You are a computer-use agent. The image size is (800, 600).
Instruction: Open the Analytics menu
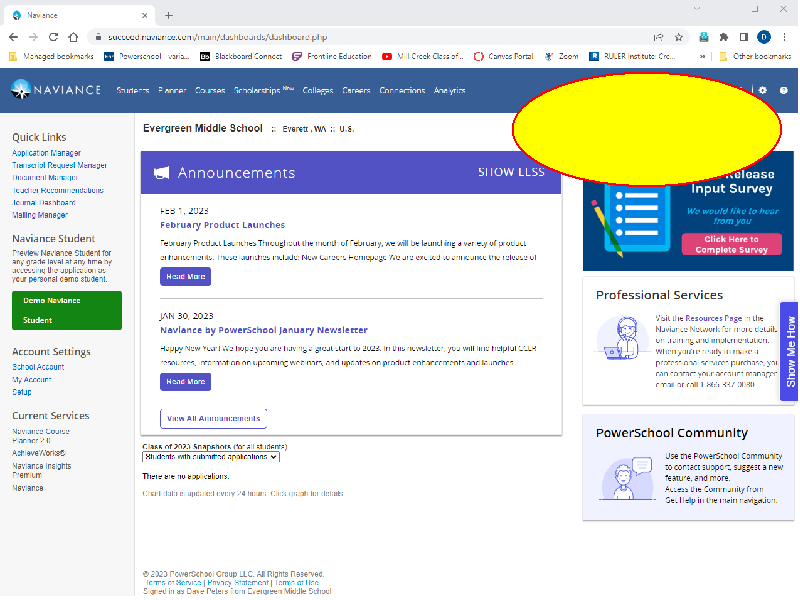pyautogui.click(x=449, y=90)
